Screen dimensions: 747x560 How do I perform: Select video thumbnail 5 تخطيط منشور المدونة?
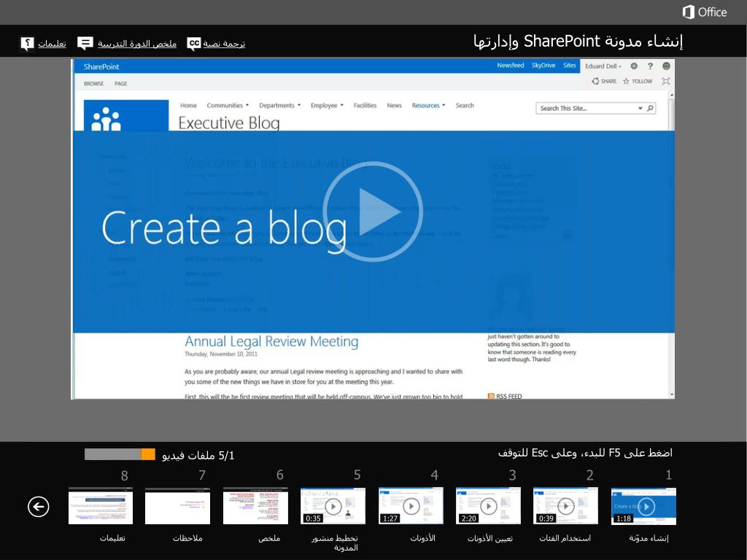[x=333, y=506]
